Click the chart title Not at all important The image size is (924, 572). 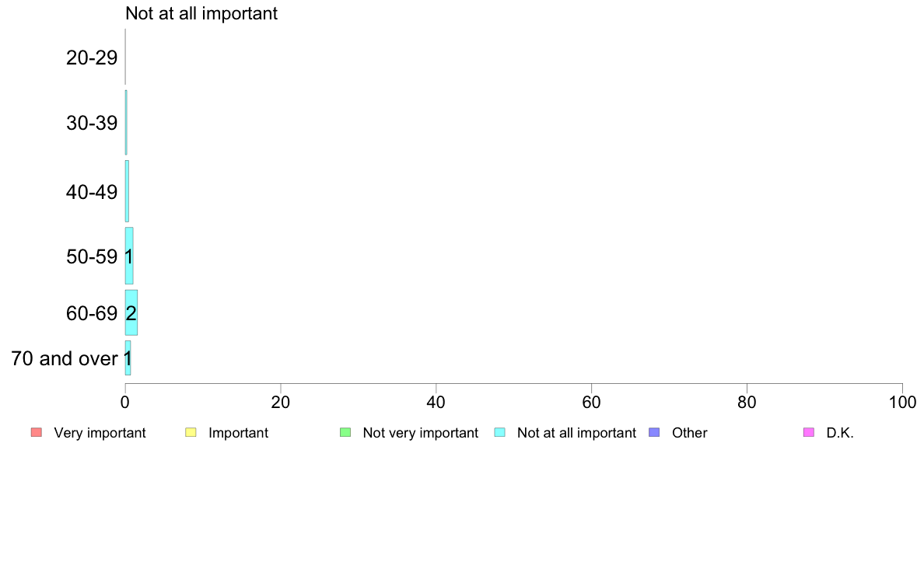point(201,13)
